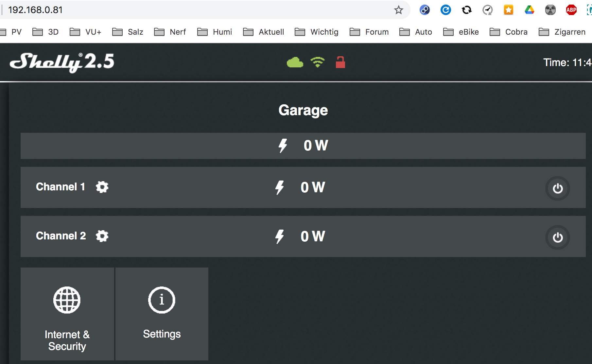The width and height of the screenshot is (592, 364).
Task: Open Internet & Security section
Action: coord(67,314)
